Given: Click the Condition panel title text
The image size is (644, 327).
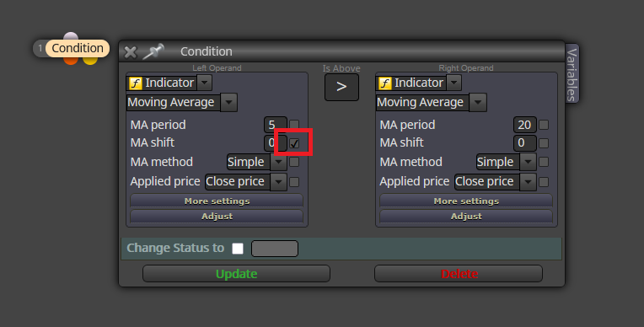Looking at the screenshot, I should coord(207,51).
